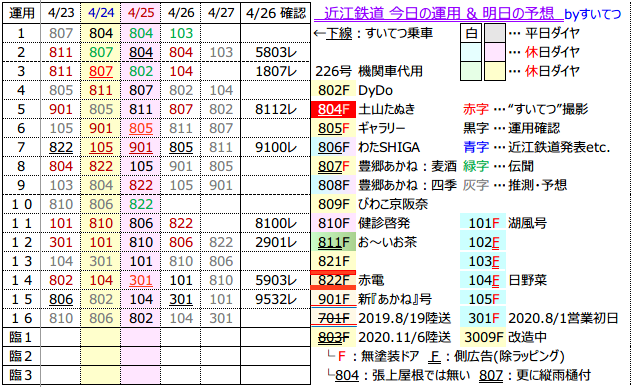Select the light cyan 休日ダイヤ swatch
Viewport: 631px width, 387px height.
(471, 52)
